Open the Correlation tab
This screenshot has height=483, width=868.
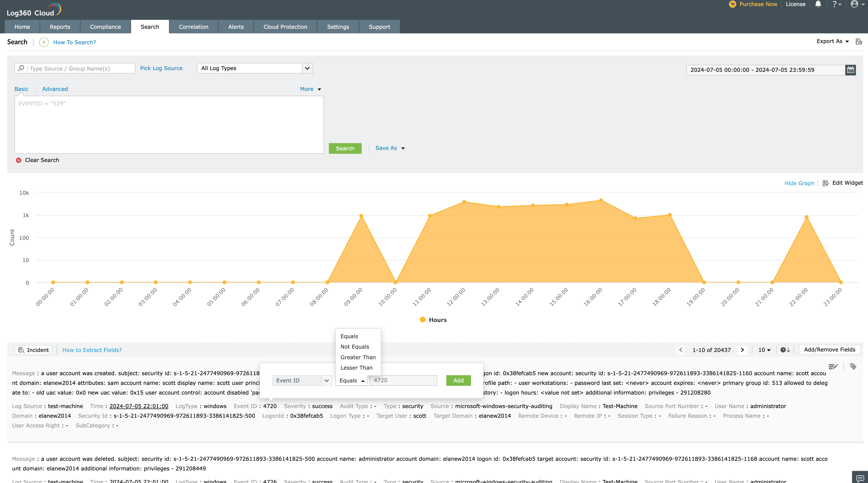pos(193,27)
